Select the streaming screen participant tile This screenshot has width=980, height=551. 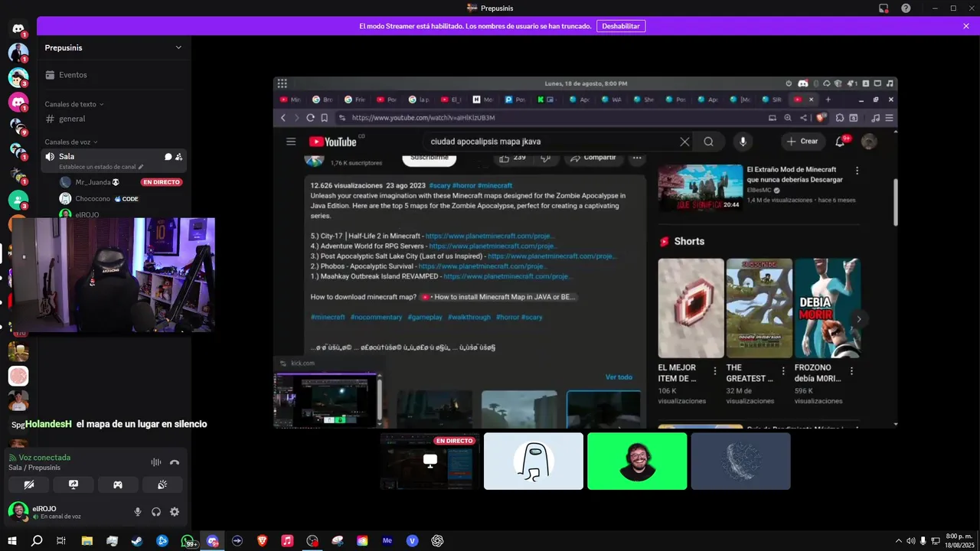point(430,461)
